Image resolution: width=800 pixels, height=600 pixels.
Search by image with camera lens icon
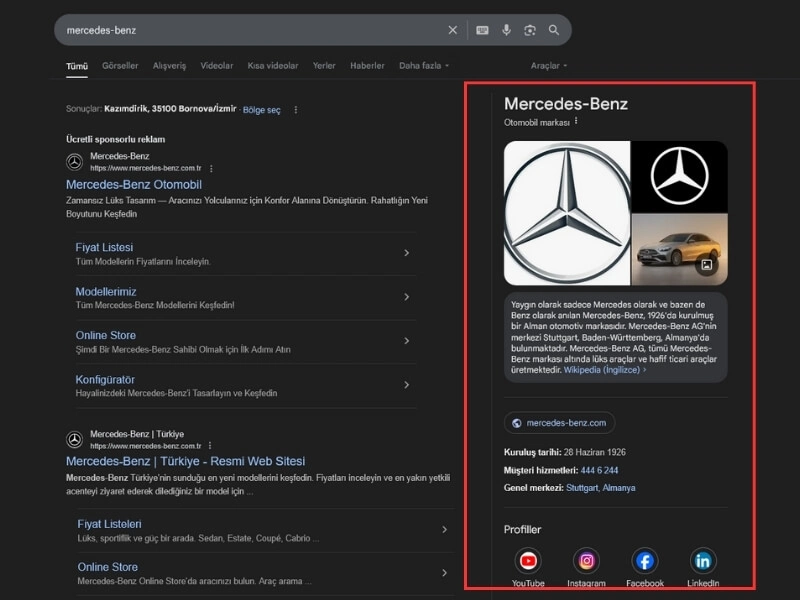(530, 30)
